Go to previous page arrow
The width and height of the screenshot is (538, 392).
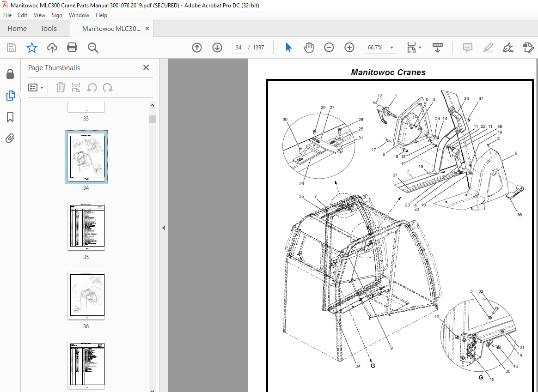point(197,48)
